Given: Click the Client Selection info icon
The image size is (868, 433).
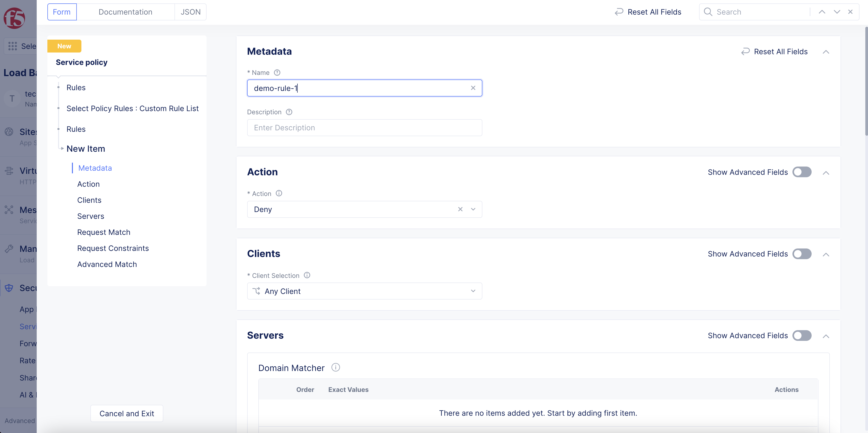Looking at the screenshot, I should click(307, 275).
